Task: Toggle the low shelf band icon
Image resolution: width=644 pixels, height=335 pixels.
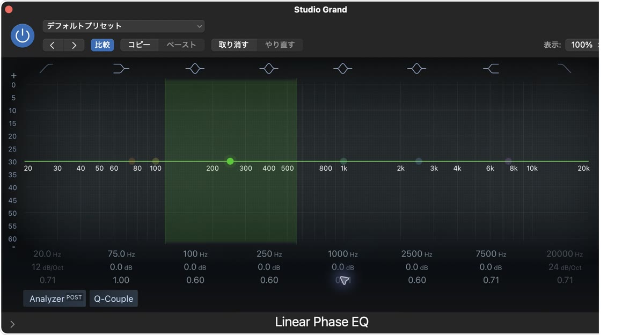Action: (121, 69)
